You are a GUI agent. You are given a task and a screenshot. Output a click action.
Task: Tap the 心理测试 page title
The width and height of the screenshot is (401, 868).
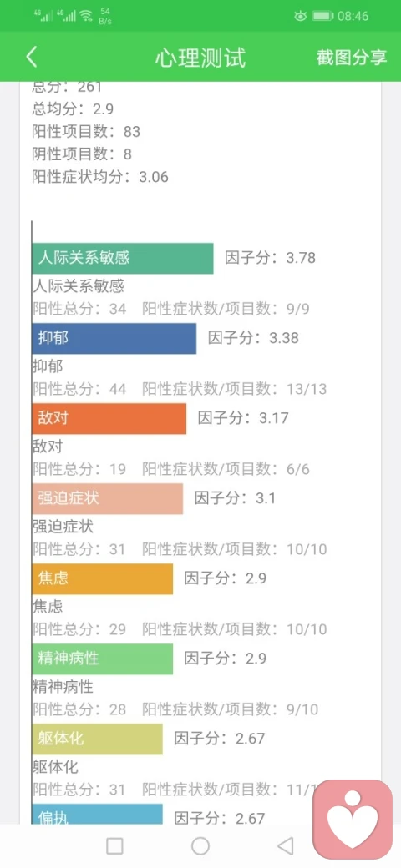[200, 58]
